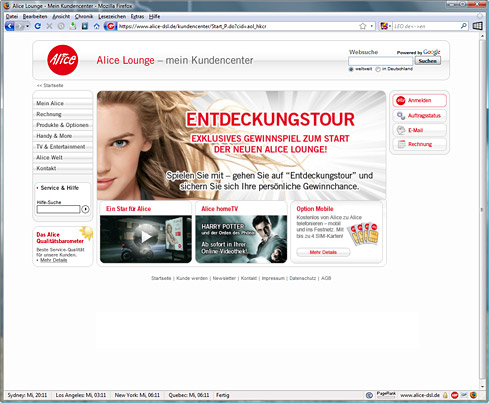Open the Hilfe menu
Viewport: 489px width, 403px height.
coord(154,16)
